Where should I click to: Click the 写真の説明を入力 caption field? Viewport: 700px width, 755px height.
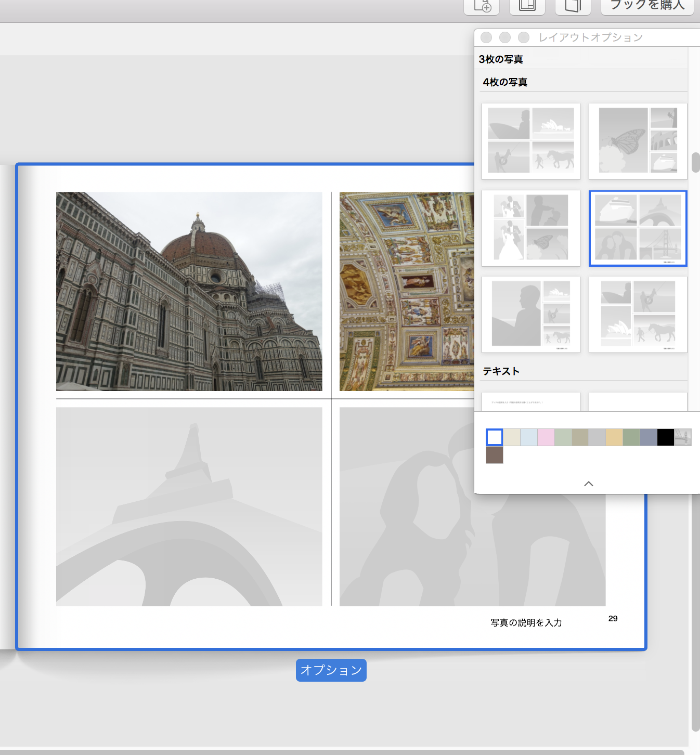[526, 623]
